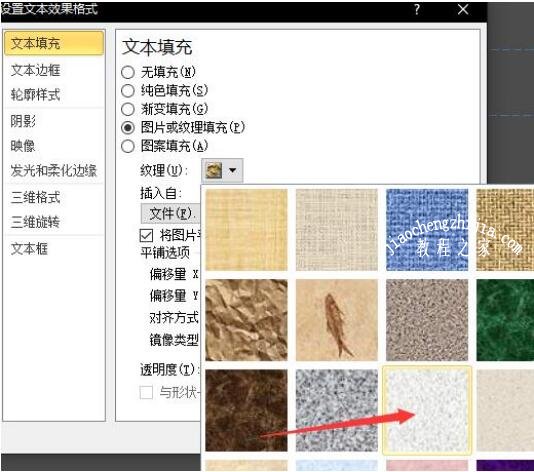The height and width of the screenshot is (472, 534).
Task: Choose the 无填充 radio option
Action: coord(128,72)
